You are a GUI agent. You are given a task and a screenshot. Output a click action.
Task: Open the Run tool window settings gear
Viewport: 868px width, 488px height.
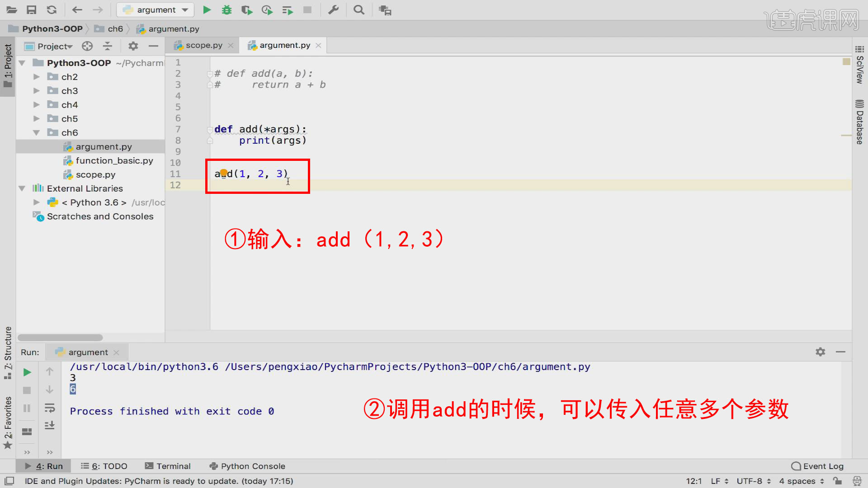820,352
